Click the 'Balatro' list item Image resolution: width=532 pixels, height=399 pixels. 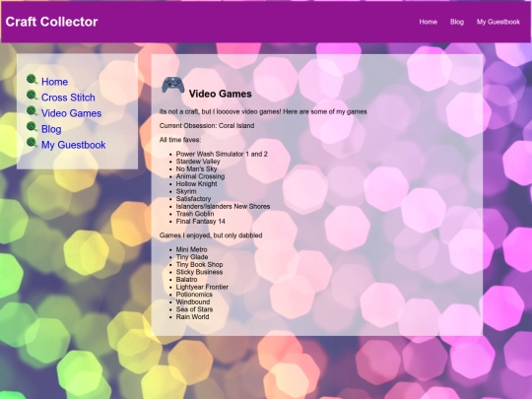(x=186, y=280)
